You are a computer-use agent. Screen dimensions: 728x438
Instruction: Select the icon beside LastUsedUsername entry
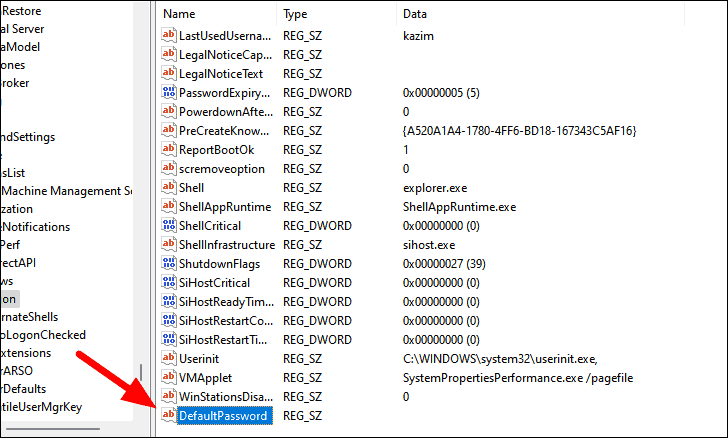[x=169, y=35]
